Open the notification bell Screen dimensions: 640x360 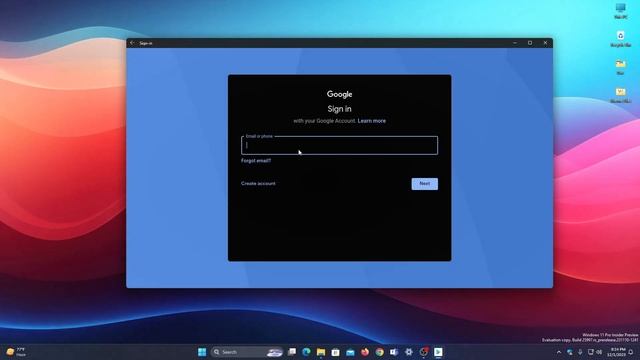coord(631,352)
